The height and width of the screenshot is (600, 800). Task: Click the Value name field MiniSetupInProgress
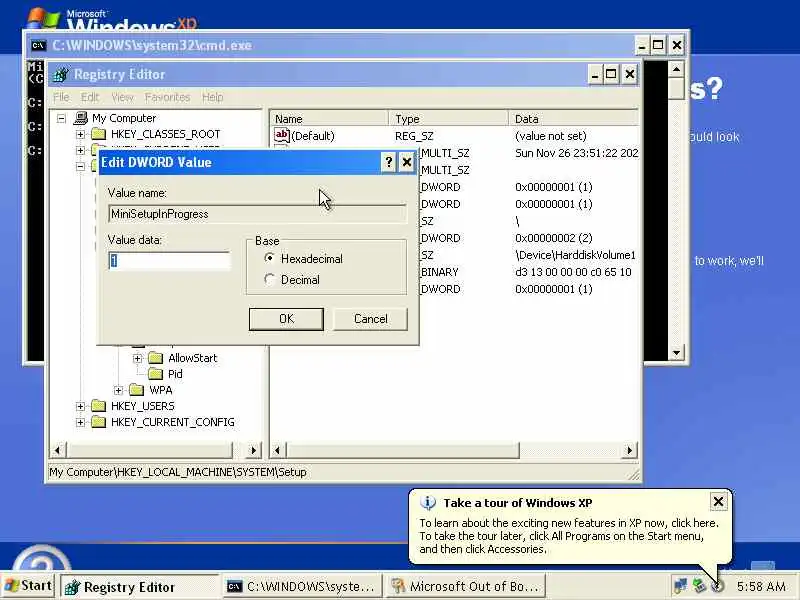pyautogui.click(x=257, y=214)
